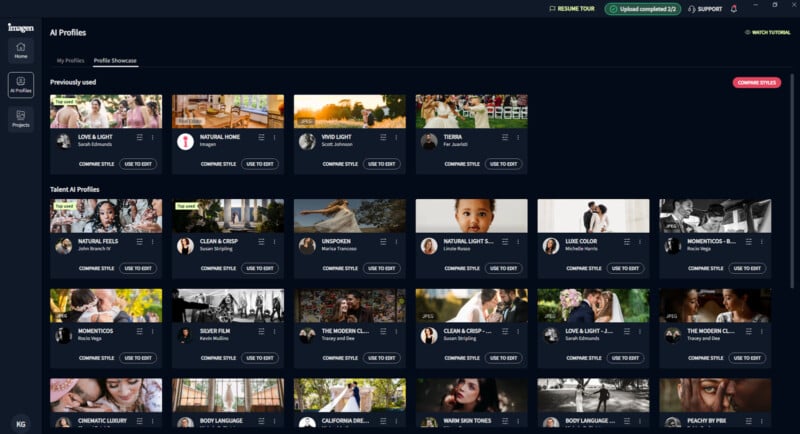The image size is (800, 434).
Task: Click the adjustments icon on Clean & Crisp
Action: [x=263, y=241]
